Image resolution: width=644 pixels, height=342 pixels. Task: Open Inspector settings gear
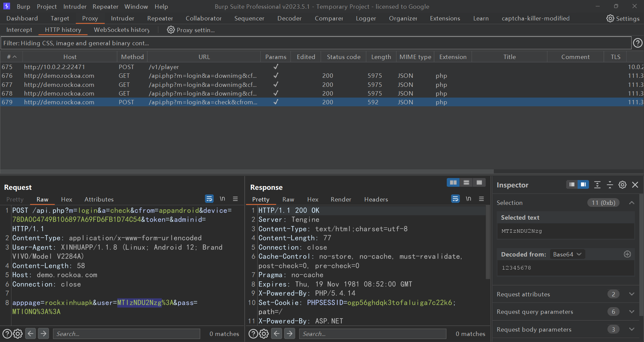623,185
